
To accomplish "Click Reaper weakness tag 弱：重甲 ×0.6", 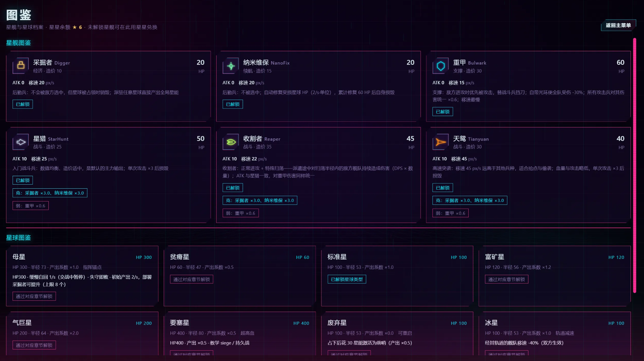I will point(241,213).
